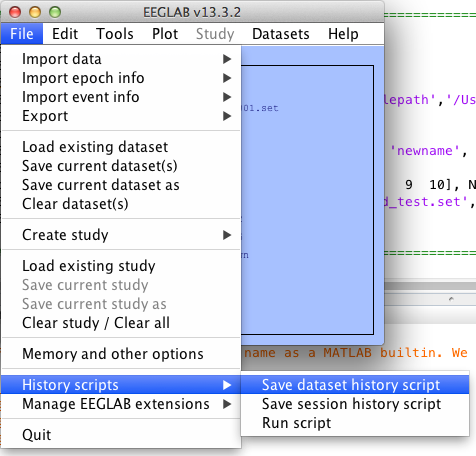Image resolution: width=476 pixels, height=456 pixels.
Task: Select Clear dataset(s)
Action: coord(121,204)
